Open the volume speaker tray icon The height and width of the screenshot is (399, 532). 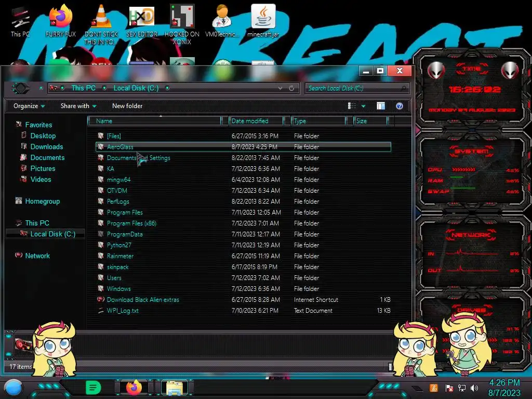coord(474,388)
